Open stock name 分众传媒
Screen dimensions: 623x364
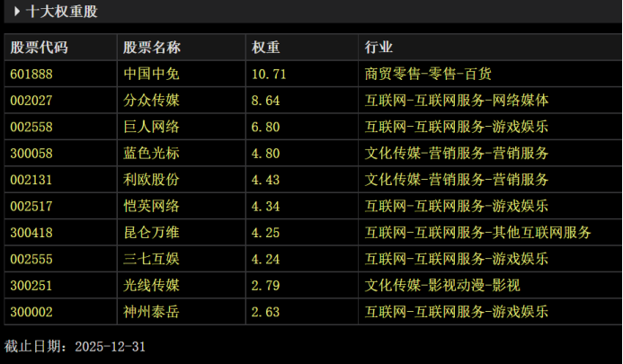click(x=151, y=100)
